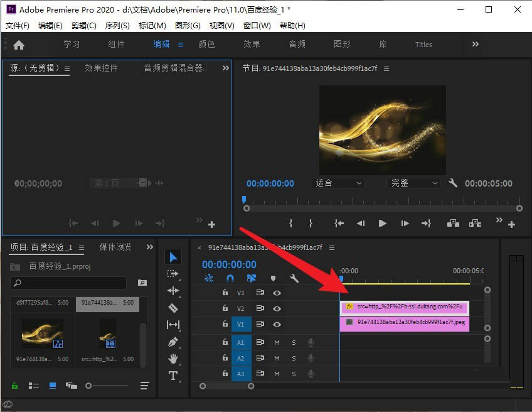The height and width of the screenshot is (412, 532).
Task: Select the jpeg clip on track V1
Action: 405,324
